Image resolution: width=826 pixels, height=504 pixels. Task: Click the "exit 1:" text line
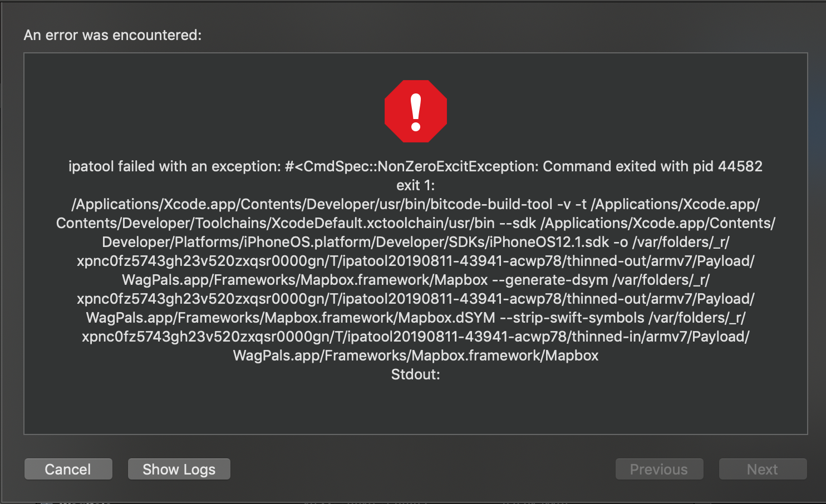tap(415, 185)
